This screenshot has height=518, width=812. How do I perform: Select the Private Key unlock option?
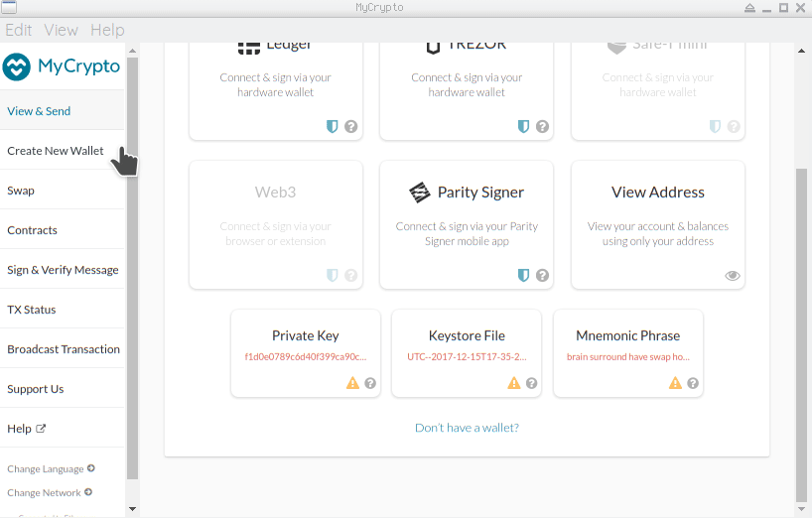pyautogui.click(x=306, y=353)
